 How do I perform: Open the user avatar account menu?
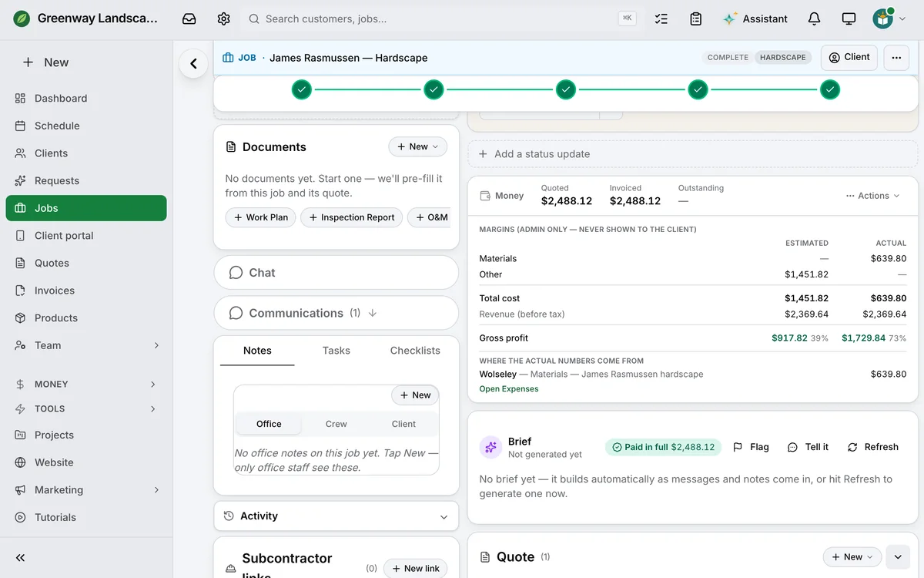[x=889, y=18]
